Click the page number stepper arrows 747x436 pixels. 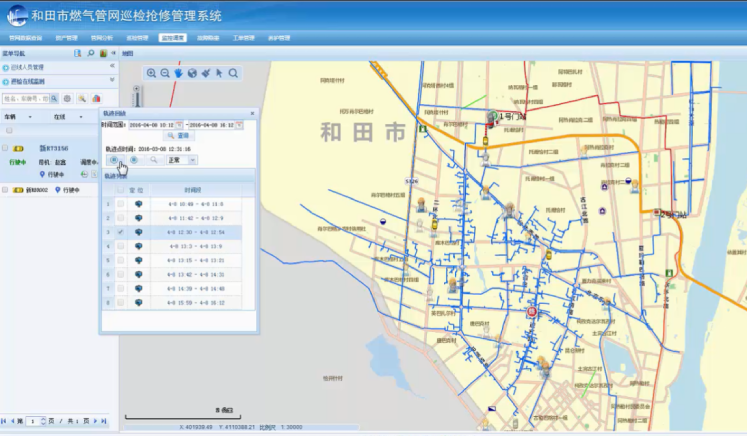43,421
